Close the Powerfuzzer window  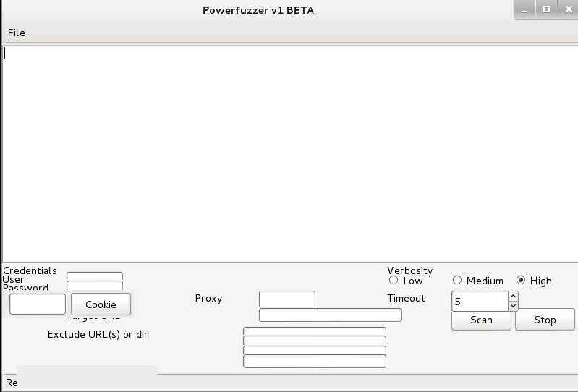click(569, 9)
